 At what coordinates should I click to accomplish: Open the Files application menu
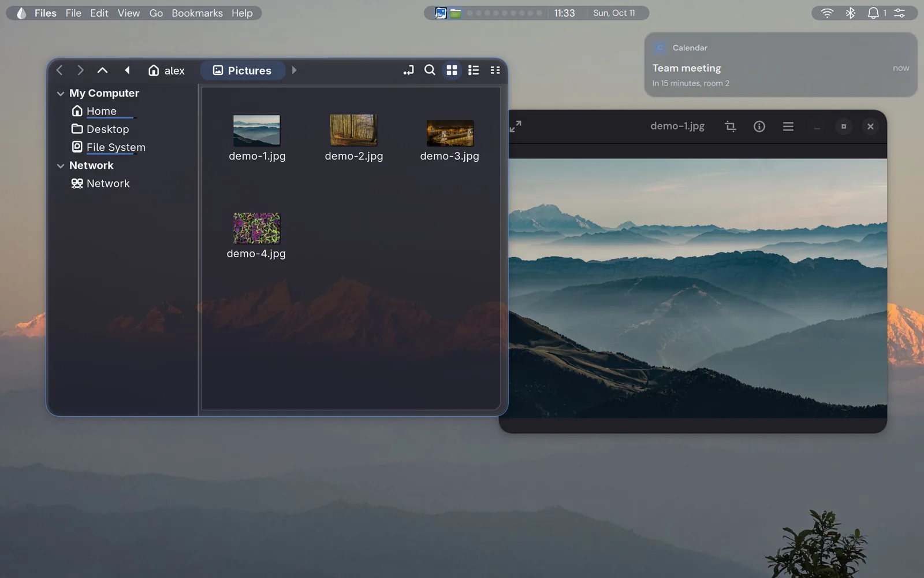tap(45, 13)
